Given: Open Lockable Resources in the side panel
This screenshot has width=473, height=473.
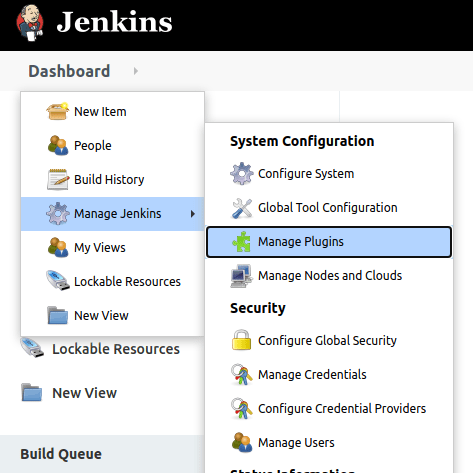Looking at the screenshot, I should (x=116, y=349).
